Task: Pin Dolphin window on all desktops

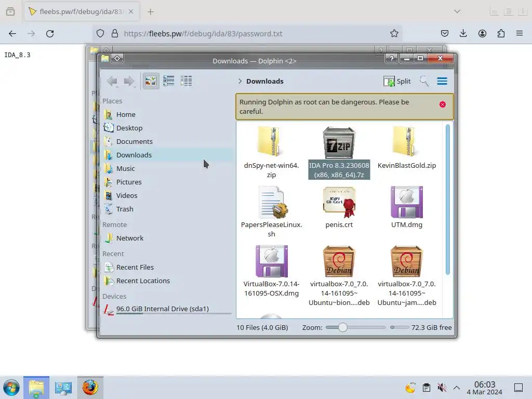Action: [x=117, y=59]
